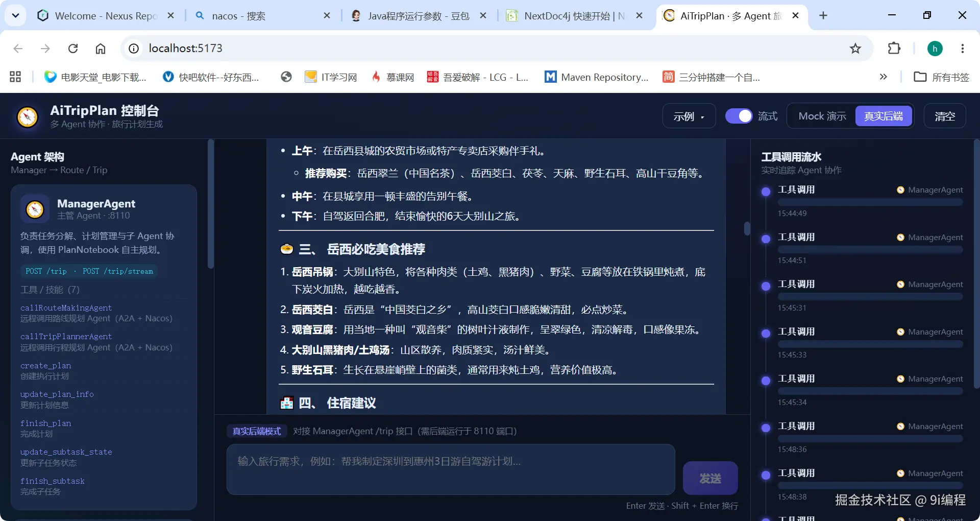The height and width of the screenshot is (521, 980).
Task: Click the browser forward arrow
Action: pos(45,49)
